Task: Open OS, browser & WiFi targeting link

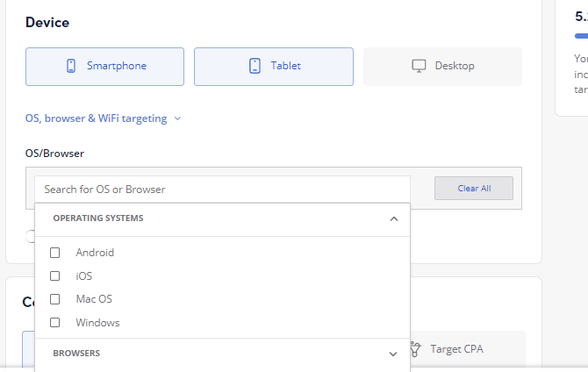Action: tap(96, 118)
